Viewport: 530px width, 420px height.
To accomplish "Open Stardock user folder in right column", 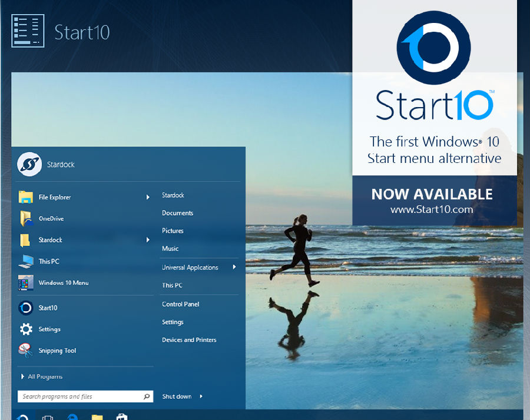I will pos(173,195).
